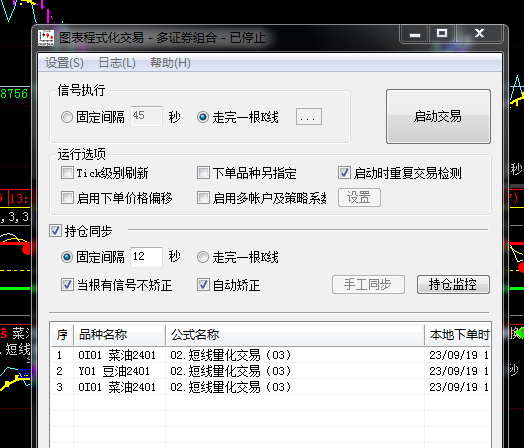Click 02.短线量化交易(03) in row 3
This screenshot has width=524, height=448.
click(x=231, y=387)
